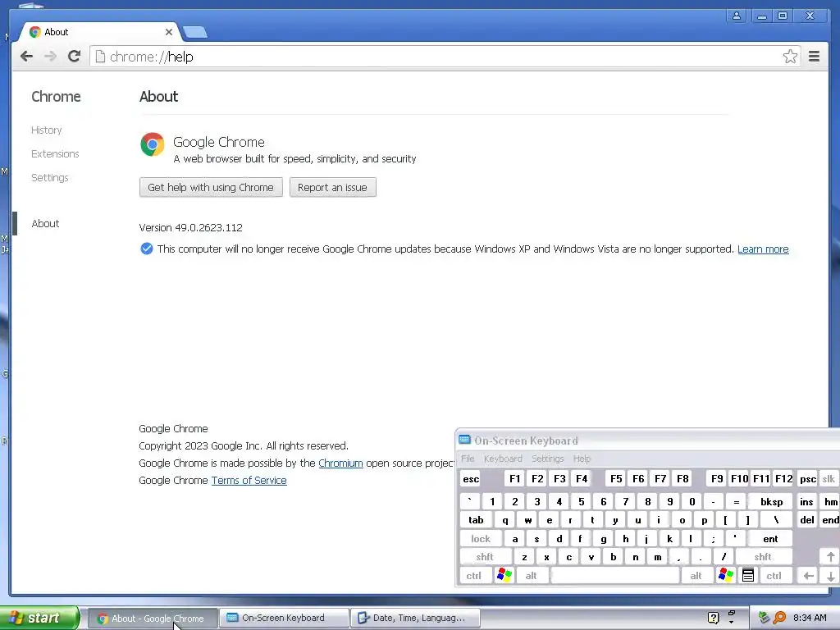Click the right Windows logo key on On-Screen Keyboard
The image size is (840, 630).
[725, 576]
